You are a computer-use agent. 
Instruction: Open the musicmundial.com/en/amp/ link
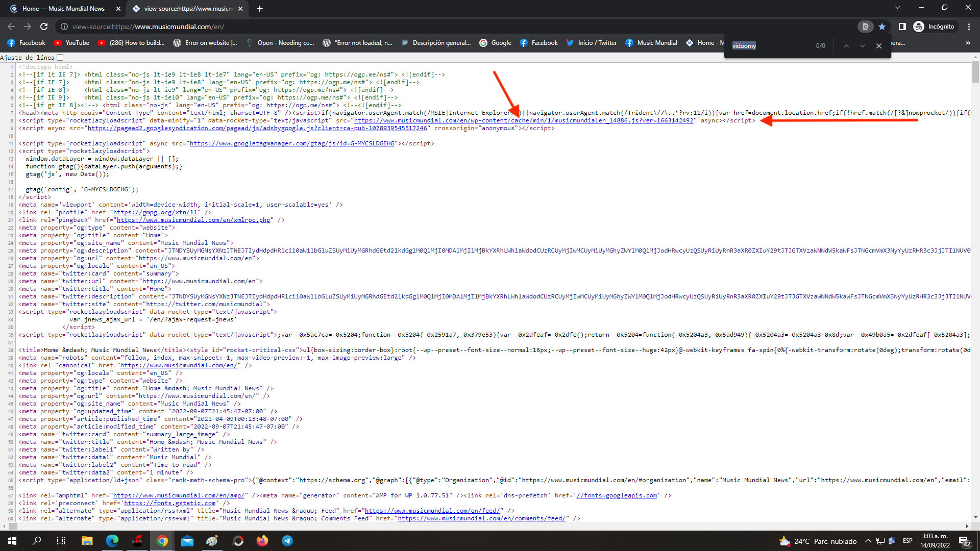[179, 495]
